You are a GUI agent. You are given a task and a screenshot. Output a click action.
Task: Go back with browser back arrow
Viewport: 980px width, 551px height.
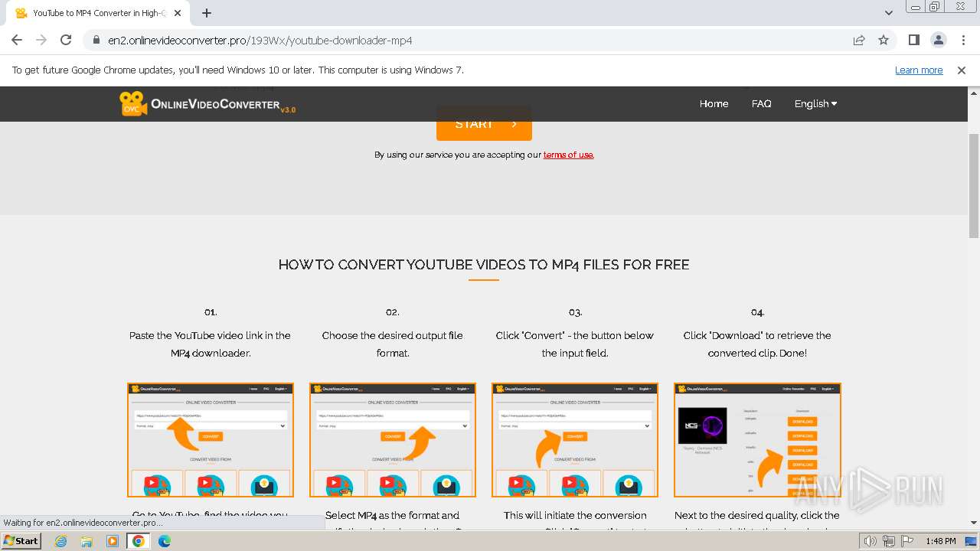17,40
